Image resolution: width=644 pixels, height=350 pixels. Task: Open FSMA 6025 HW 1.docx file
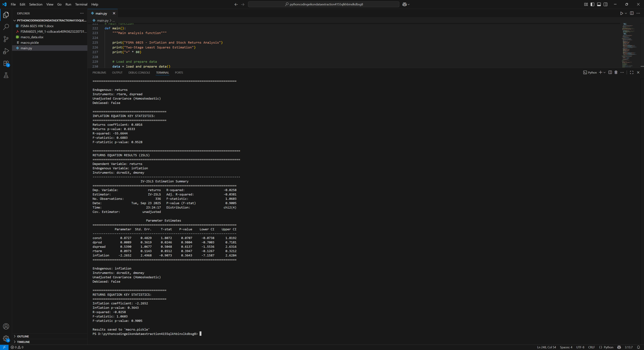tap(50, 26)
